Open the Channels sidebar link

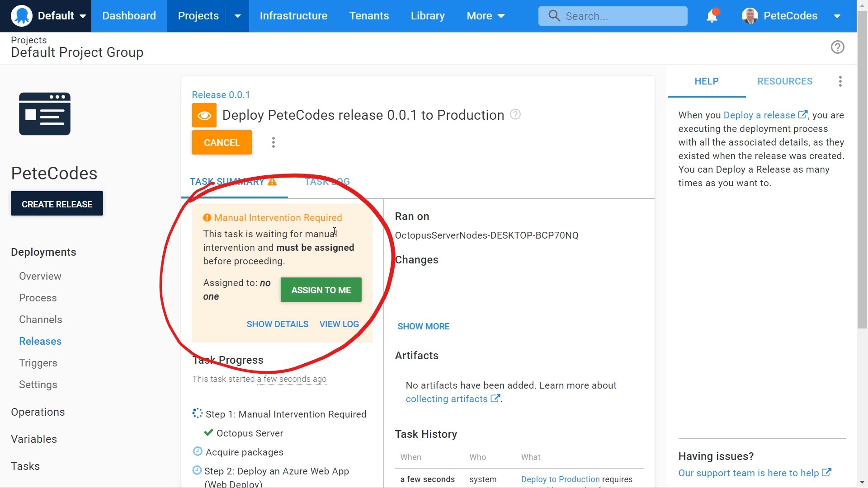pyautogui.click(x=41, y=319)
